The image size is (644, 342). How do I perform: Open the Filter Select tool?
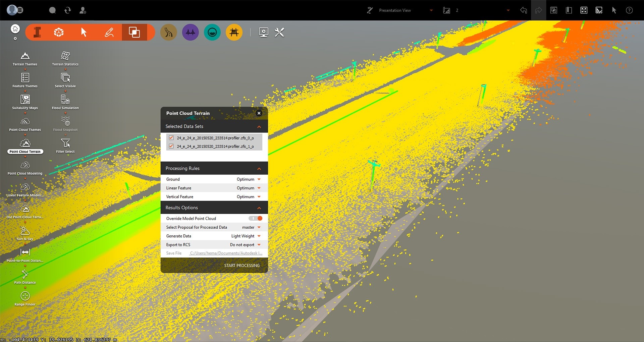click(x=65, y=146)
